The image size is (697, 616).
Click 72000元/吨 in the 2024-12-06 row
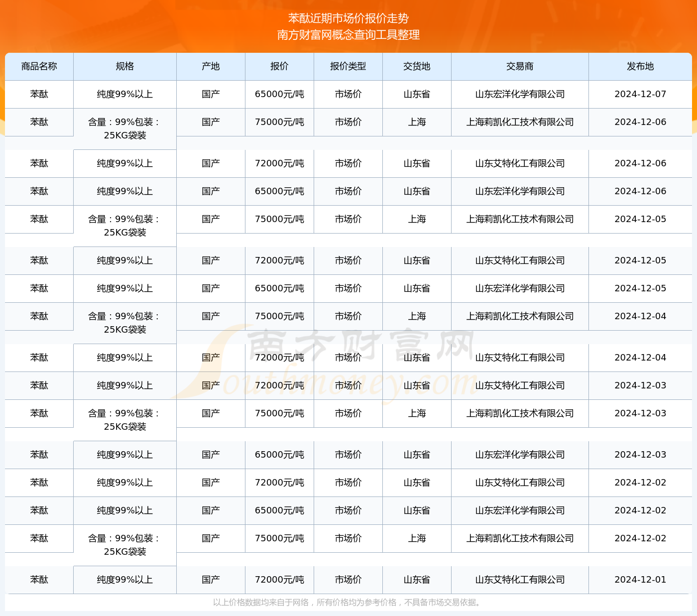279,163
